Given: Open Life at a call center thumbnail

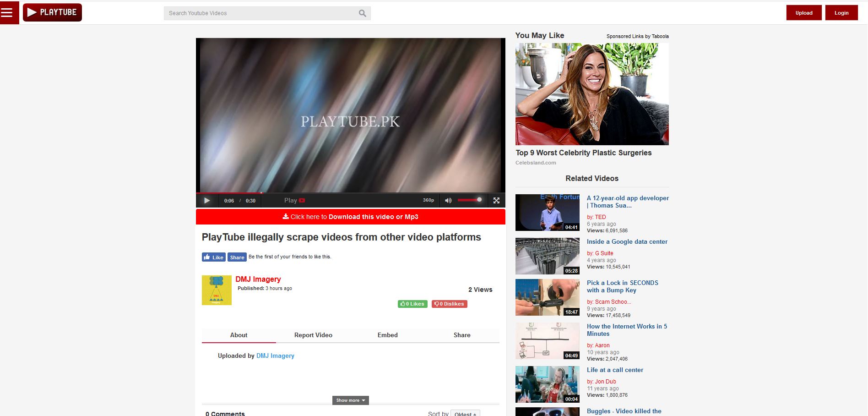Looking at the screenshot, I should [548, 384].
